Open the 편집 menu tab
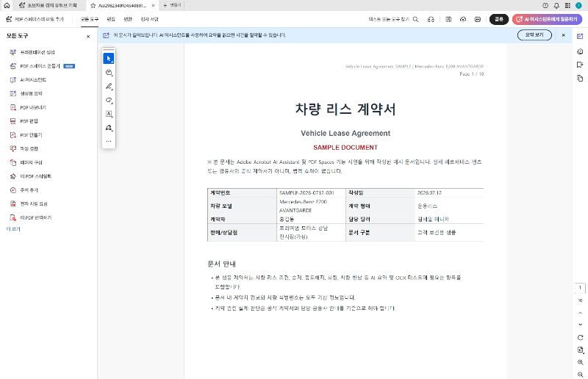The height and width of the screenshot is (379, 588). [x=111, y=19]
